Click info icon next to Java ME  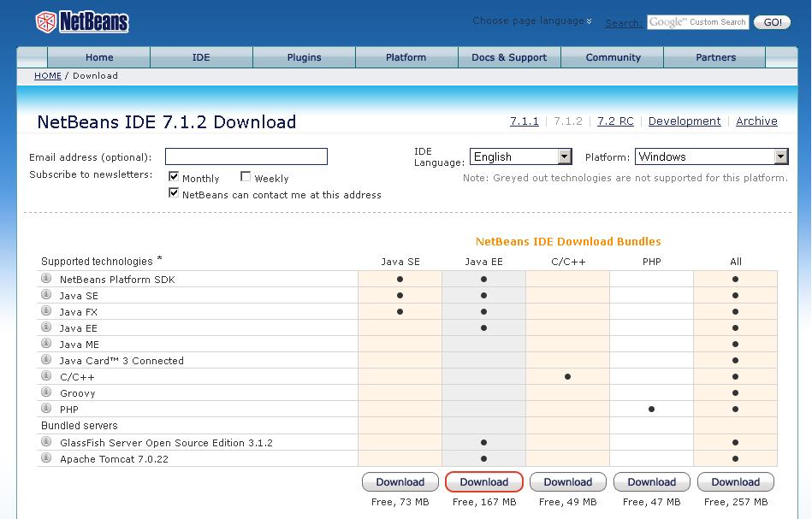pyautogui.click(x=46, y=344)
